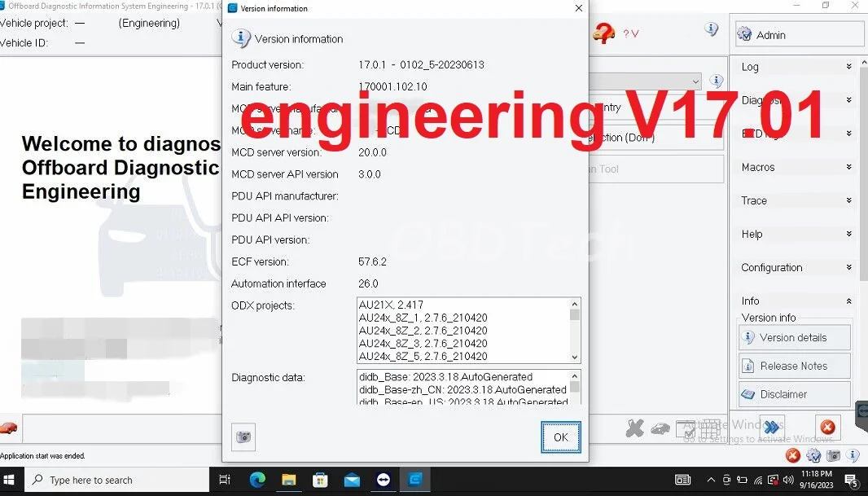Click the red X cancel icon on the right
The height and width of the screenshot is (496, 868).
tap(827, 428)
